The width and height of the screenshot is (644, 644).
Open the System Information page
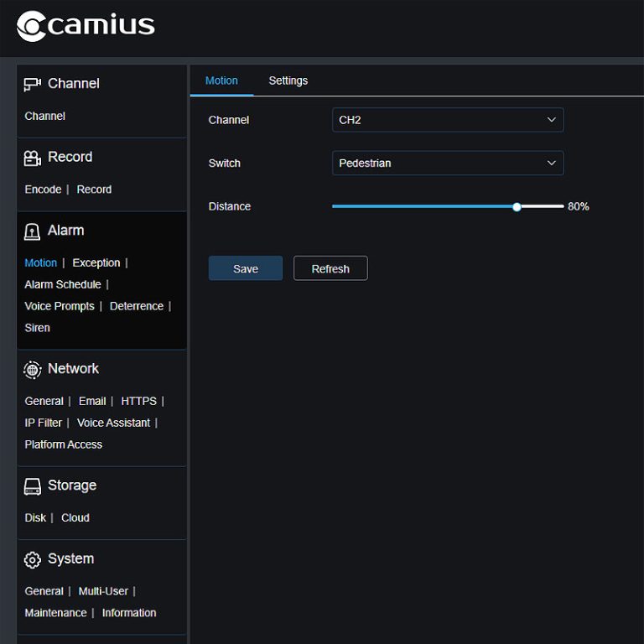129,613
